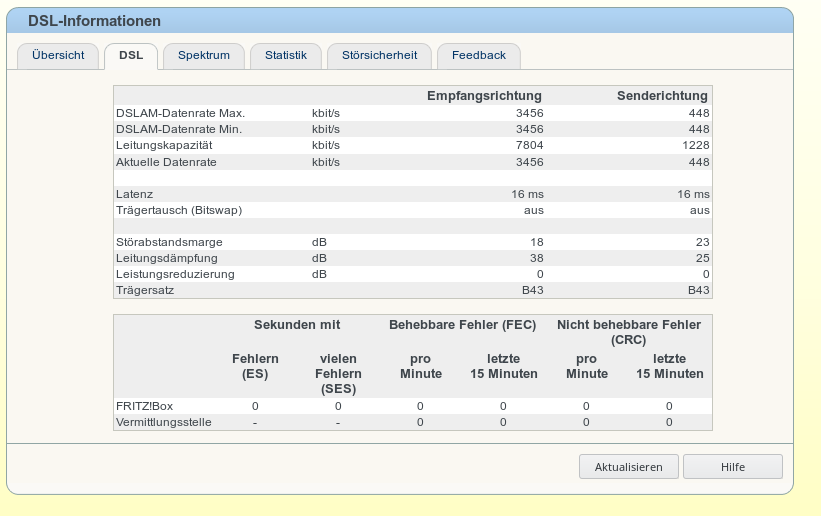Click the Störabstandsmarge row label

(x=169, y=242)
